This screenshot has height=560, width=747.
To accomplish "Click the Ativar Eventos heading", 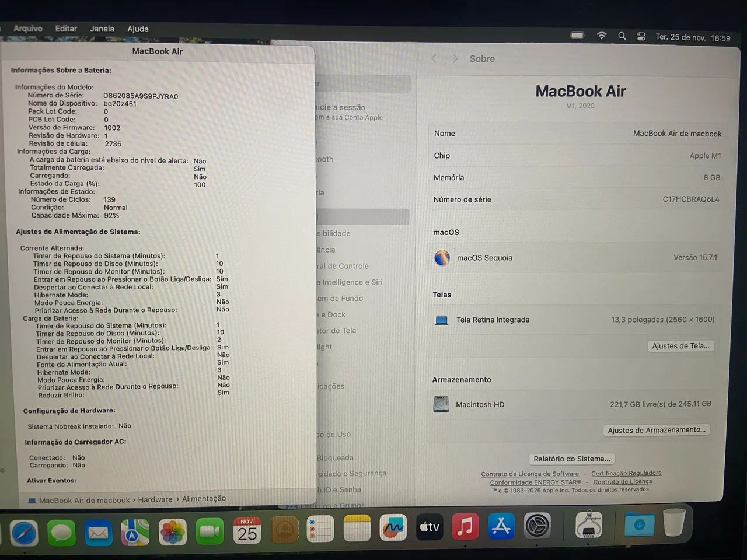I will pos(51,481).
